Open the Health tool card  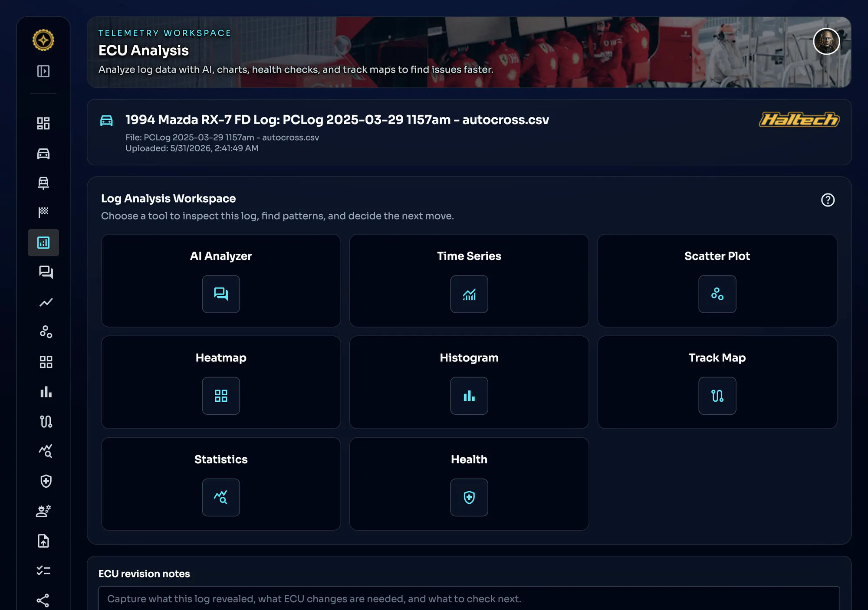[469, 484]
